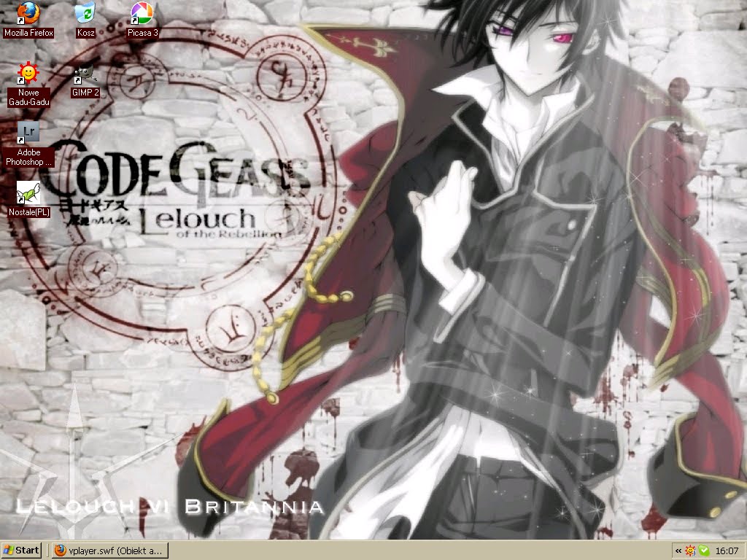Select the Kosz recycle bin icon
747x560 pixels.
[85, 20]
